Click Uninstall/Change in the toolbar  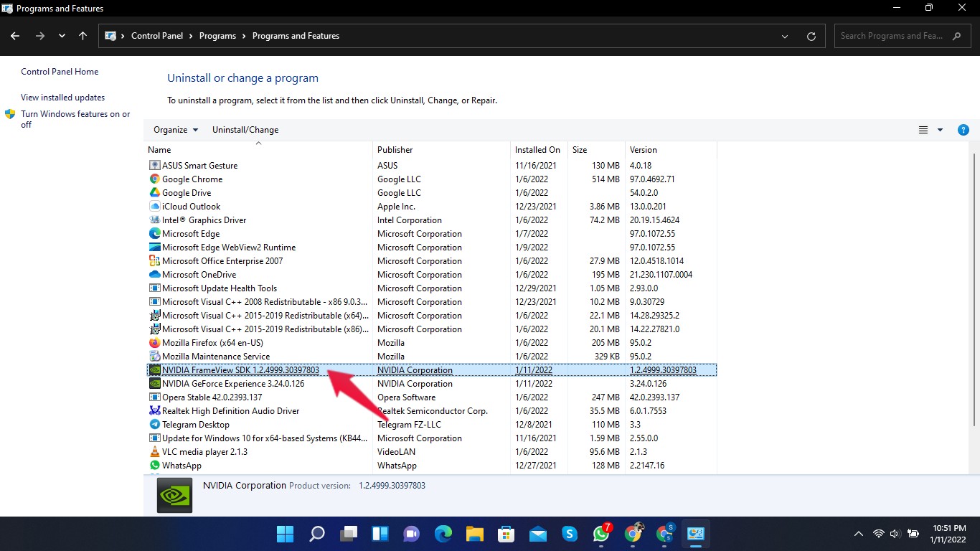coord(245,130)
